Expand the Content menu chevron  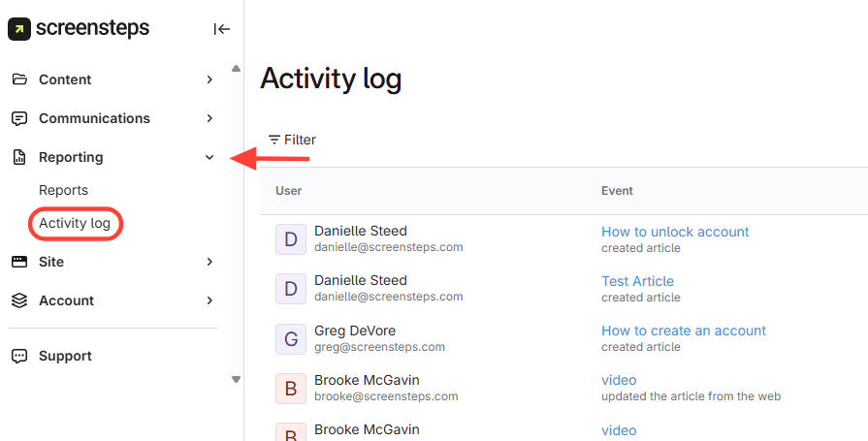click(209, 79)
